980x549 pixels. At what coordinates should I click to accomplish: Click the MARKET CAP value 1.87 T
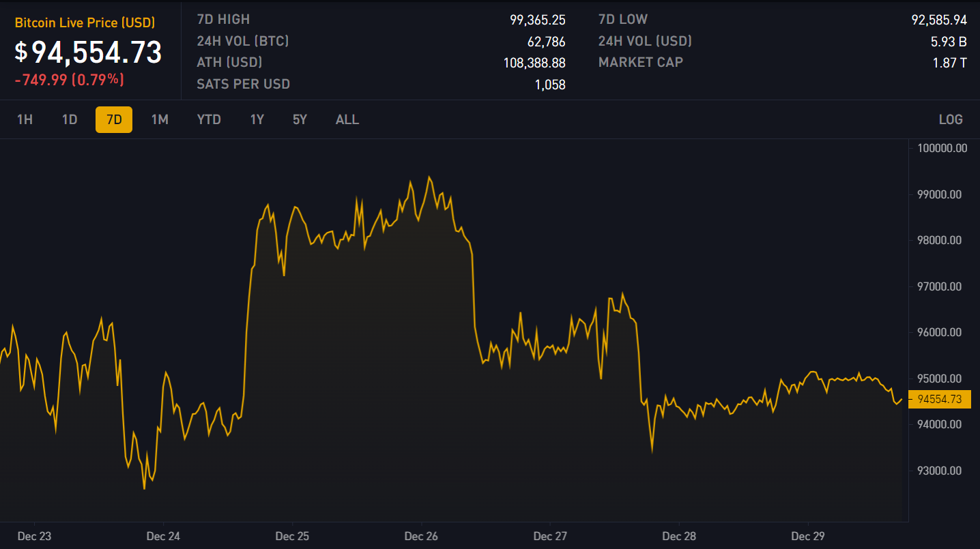949,63
